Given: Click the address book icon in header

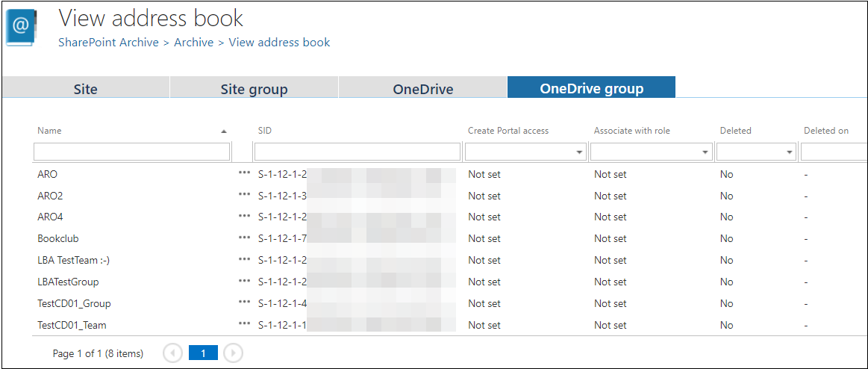Looking at the screenshot, I should pyautogui.click(x=22, y=28).
